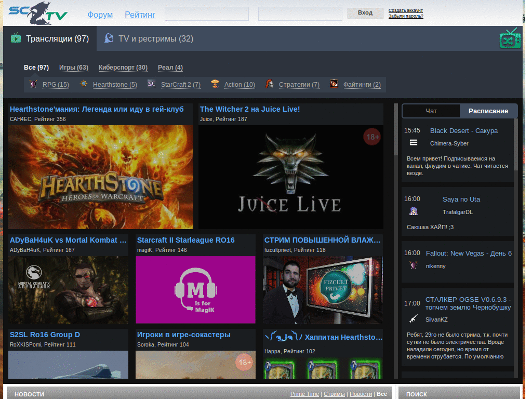Click the rifle icon beside SilvanKZ
This screenshot has width=532, height=399.
point(414,319)
